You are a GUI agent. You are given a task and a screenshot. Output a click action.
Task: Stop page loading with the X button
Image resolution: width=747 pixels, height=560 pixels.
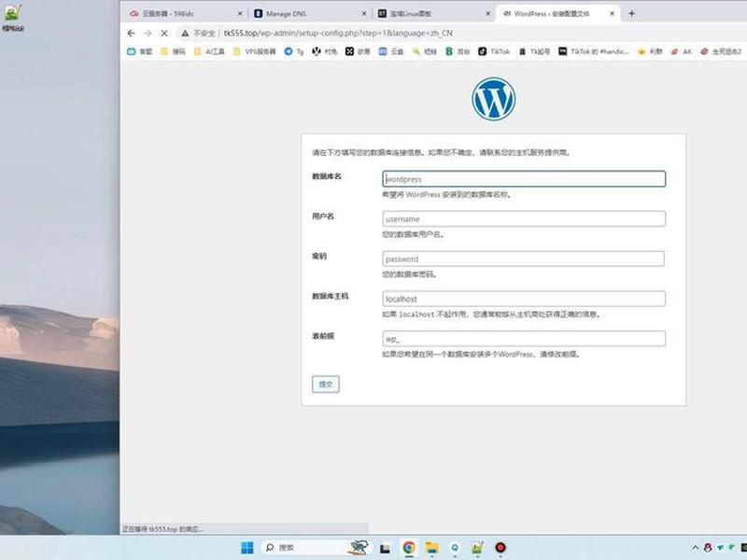coord(164,34)
